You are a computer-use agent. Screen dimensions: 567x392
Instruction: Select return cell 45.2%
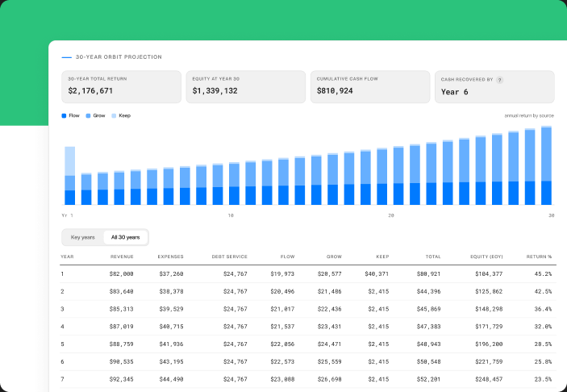point(543,274)
